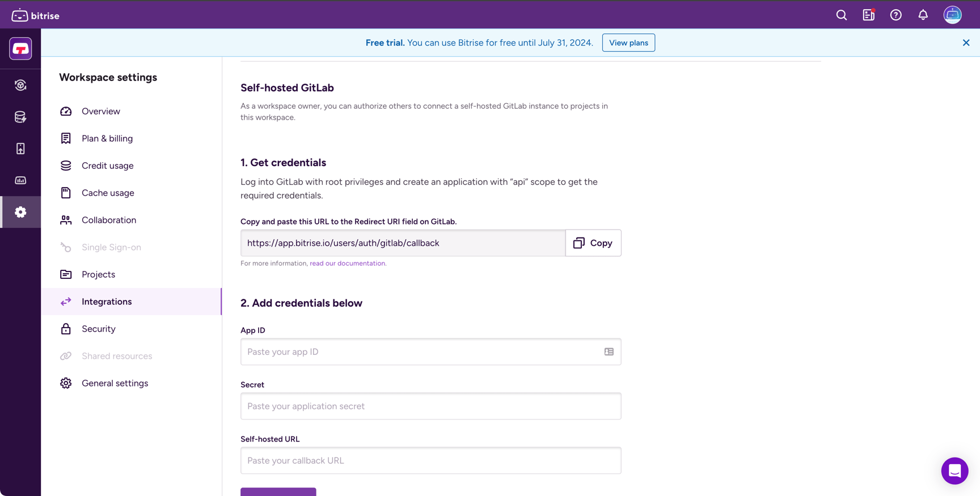Click the Self-hosted GitLab heading
The width and height of the screenshot is (980, 496).
point(287,88)
